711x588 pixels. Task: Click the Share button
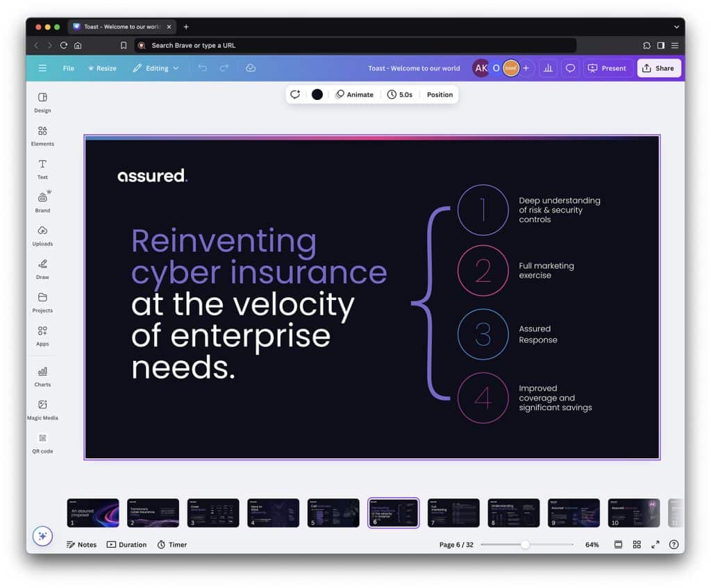click(658, 68)
